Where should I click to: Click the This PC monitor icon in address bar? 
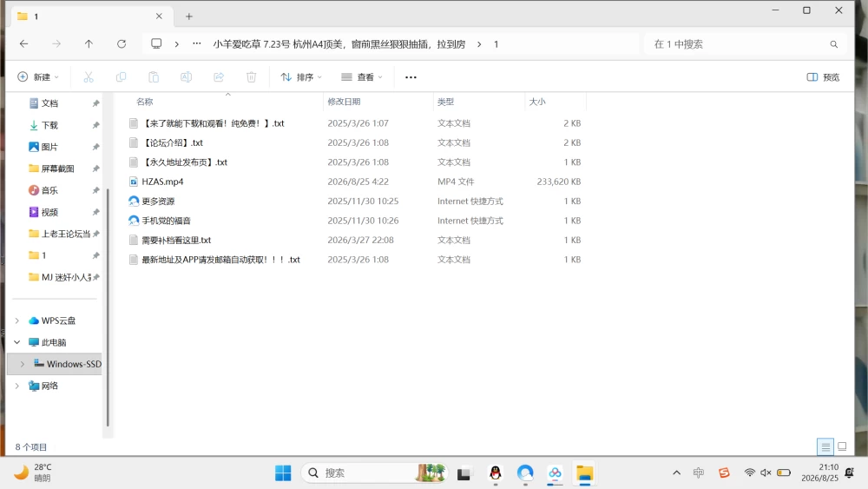click(x=156, y=43)
